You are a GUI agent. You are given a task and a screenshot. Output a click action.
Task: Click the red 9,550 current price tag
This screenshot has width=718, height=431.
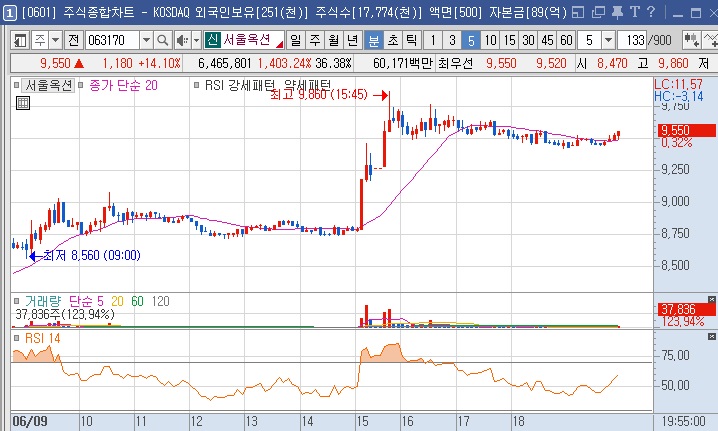pyautogui.click(x=686, y=130)
